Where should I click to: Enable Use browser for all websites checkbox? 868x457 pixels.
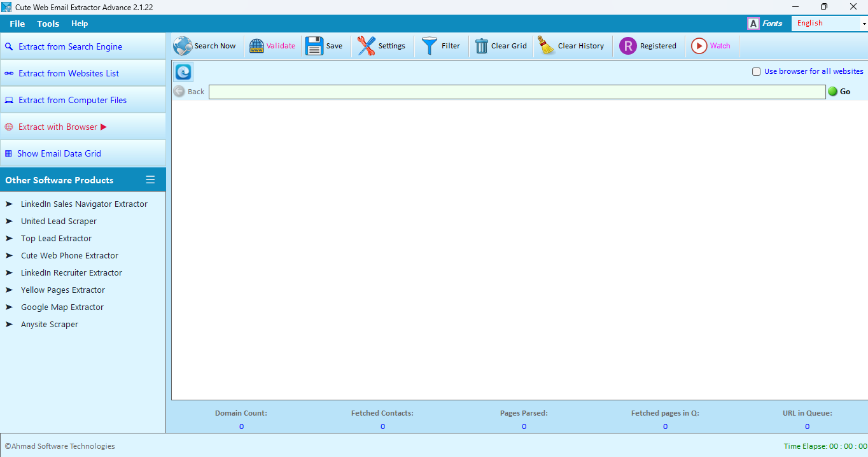[757, 71]
